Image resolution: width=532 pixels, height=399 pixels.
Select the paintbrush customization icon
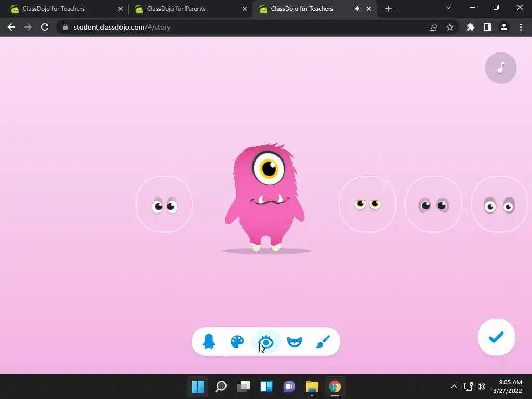click(323, 342)
